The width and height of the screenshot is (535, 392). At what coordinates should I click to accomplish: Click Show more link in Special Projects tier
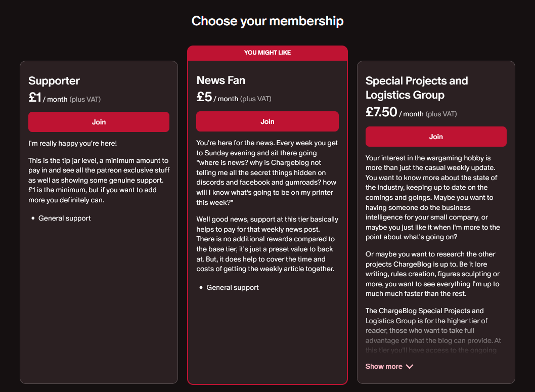point(389,366)
